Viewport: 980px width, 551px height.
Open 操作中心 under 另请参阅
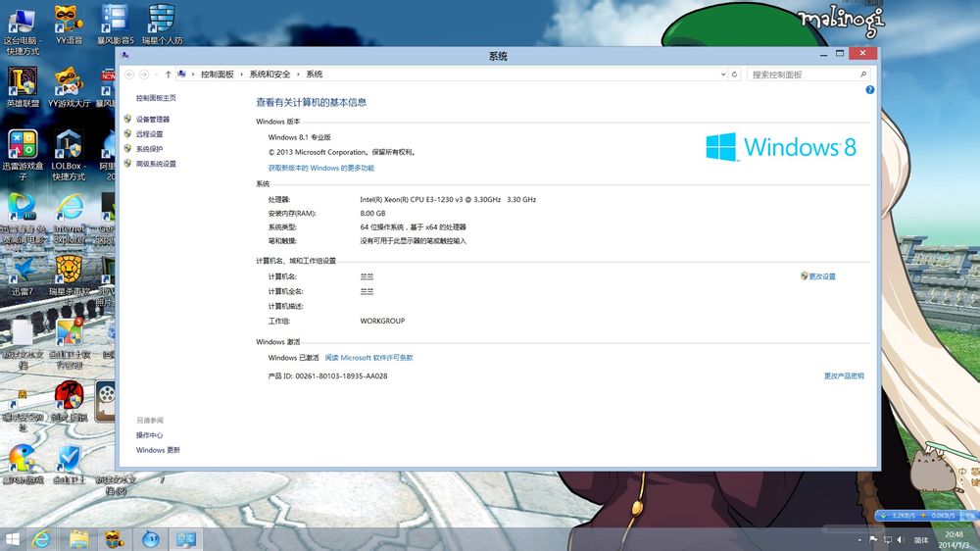click(149, 435)
